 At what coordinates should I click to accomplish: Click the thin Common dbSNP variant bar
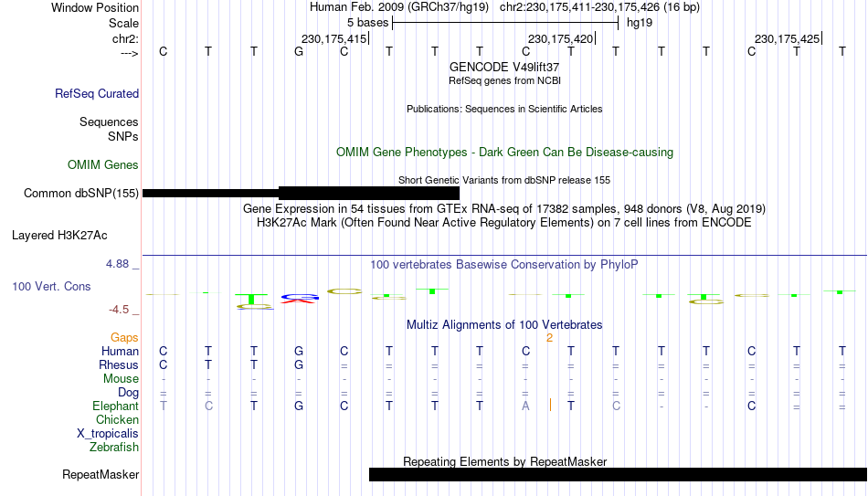(x=211, y=194)
